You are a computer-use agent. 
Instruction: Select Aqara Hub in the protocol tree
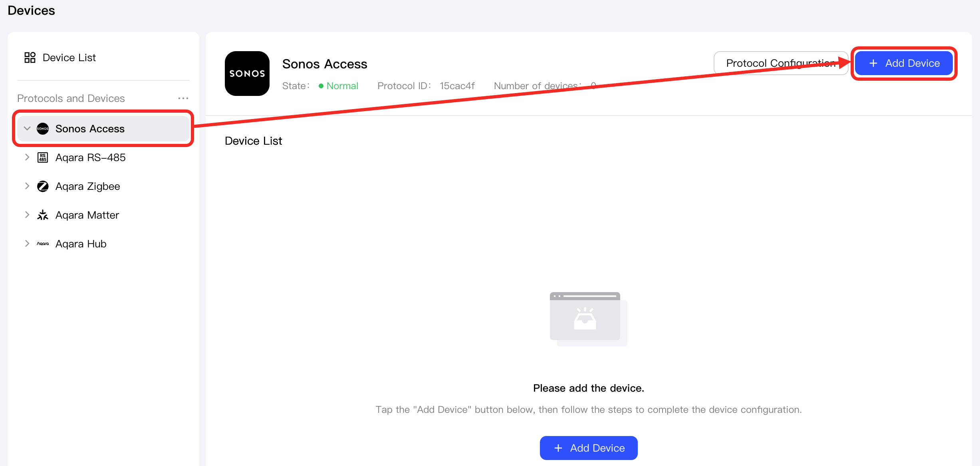click(x=103, y=244)
